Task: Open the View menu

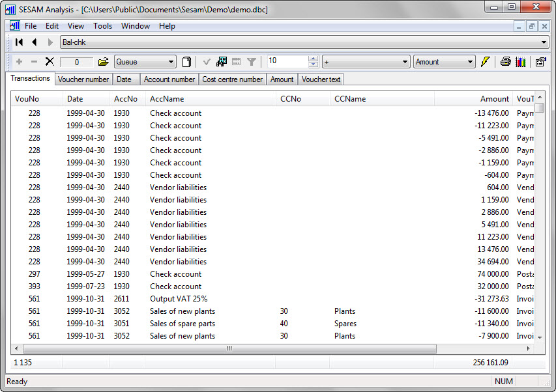Action: 76,26
